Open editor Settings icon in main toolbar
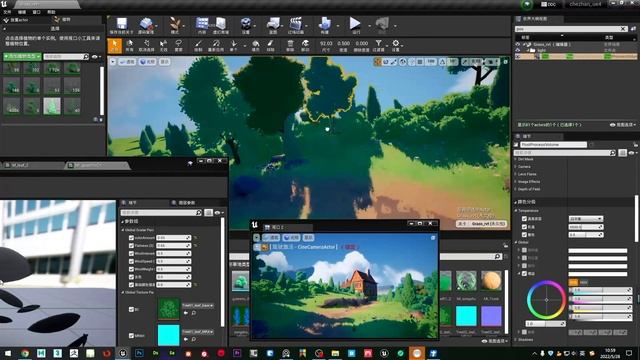The height and width of the screenshot is (360, 640). (246, 24)
